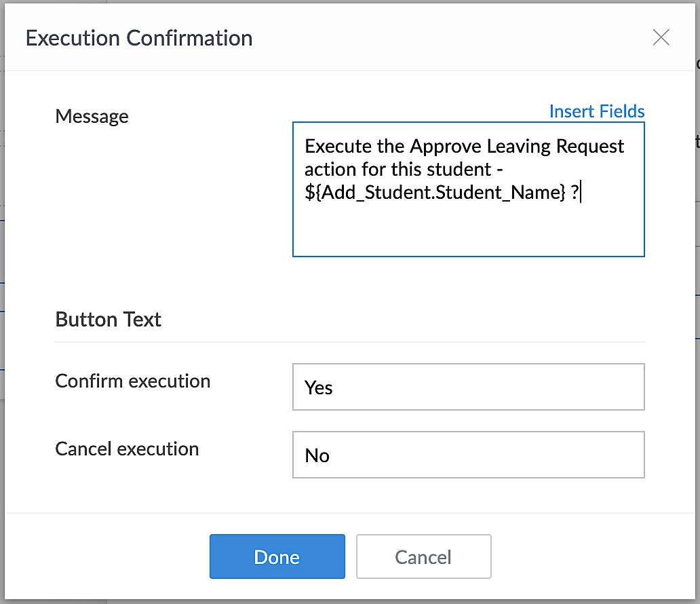The image size is (700, 604).
Task: Close the Execution Confirmation dialog
Action: 661,37
